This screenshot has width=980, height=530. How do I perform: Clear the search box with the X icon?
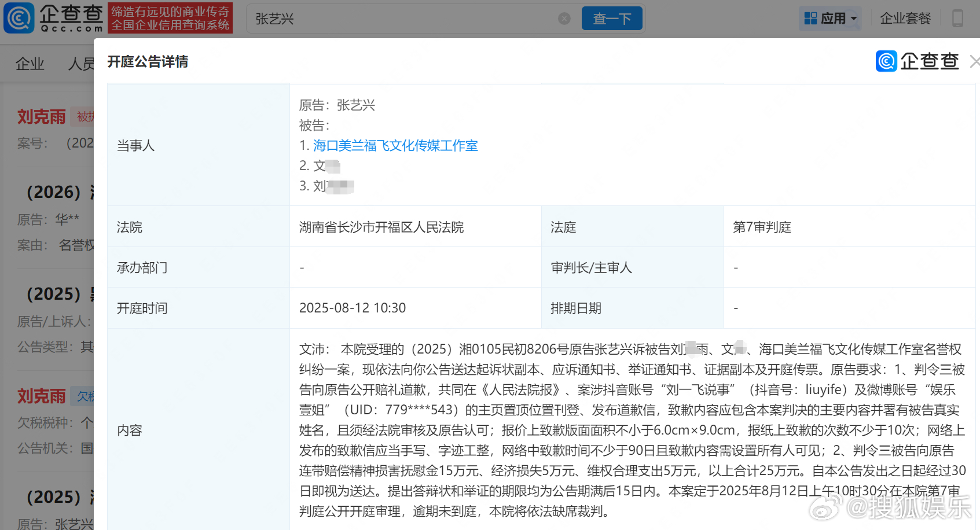[x=564, y=19]
